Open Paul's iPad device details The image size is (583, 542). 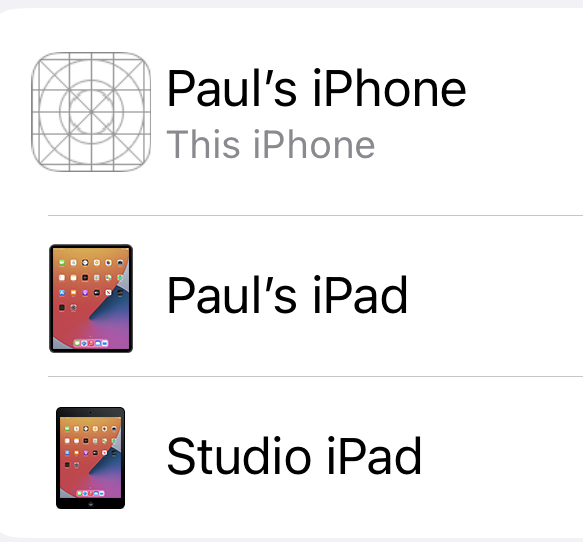click(x=287, y=296)
